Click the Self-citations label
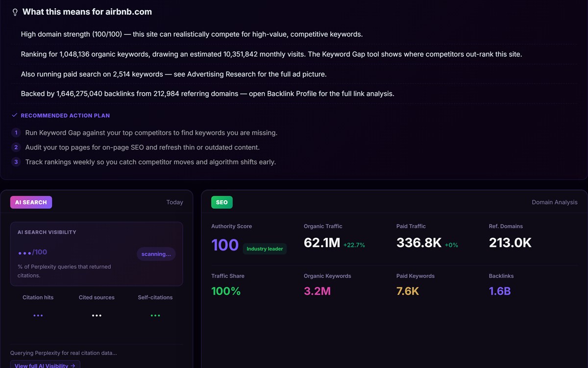The width and height of the screenshot is (588, 368). [155, 297]
